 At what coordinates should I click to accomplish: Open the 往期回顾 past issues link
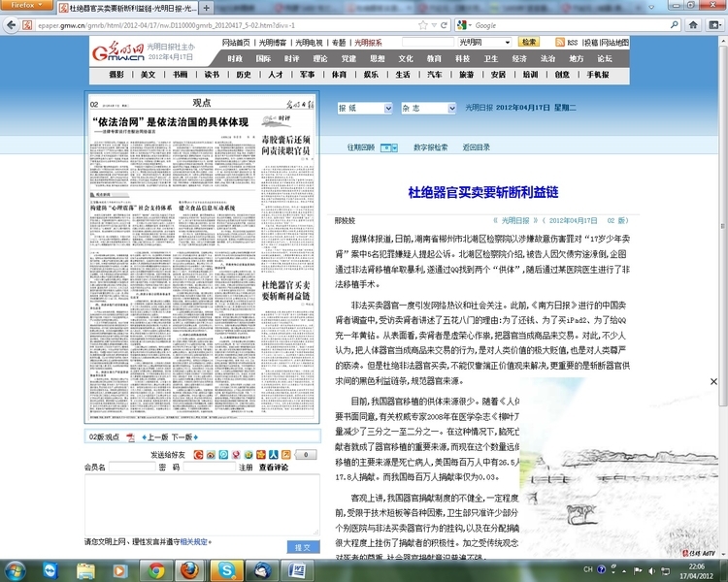click(361, 147)
